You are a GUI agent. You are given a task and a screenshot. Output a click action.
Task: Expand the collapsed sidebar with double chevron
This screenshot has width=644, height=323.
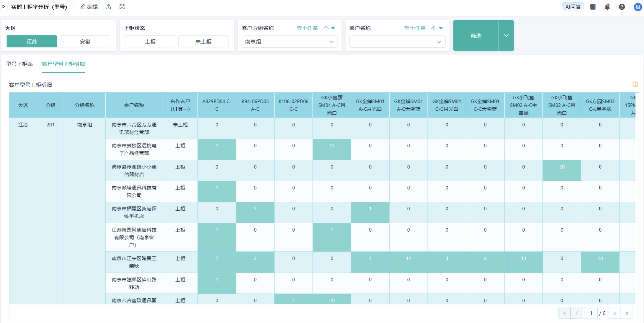[x=3, y=7]
